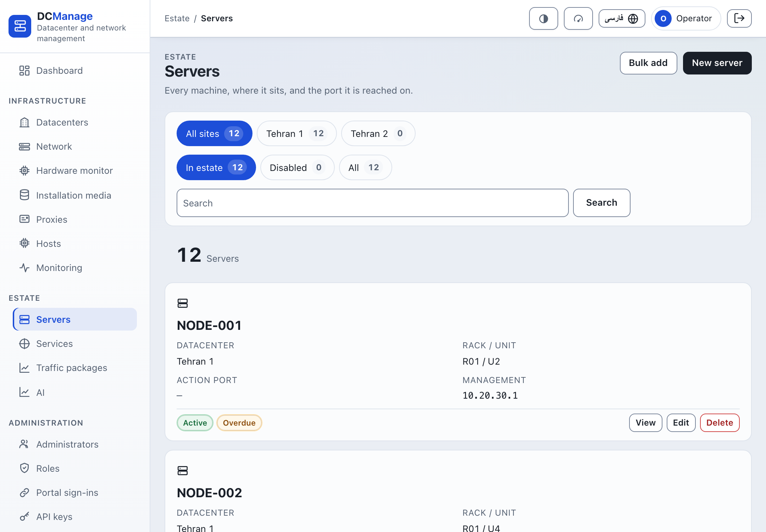766x532 pixels.
Task: Go to Proxies page
Action: pyautogui.click(x=75, y=220)
